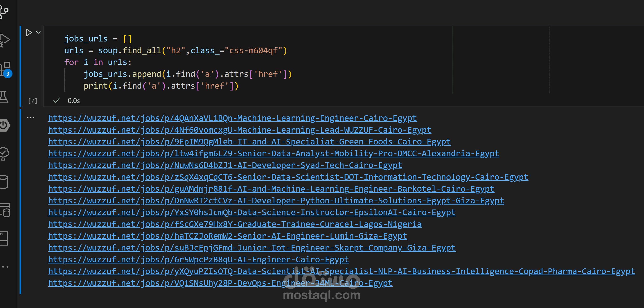Open the Graduate-Trainee-Curacel-Lagos link
Image resolution: width=644 pixels, height=308 pixels.
235,224
